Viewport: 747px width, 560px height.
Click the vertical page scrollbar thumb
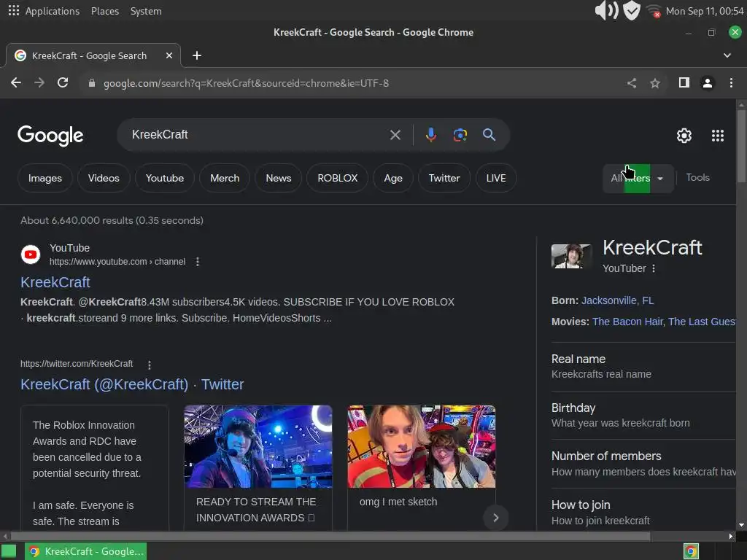tap(741, 145)
